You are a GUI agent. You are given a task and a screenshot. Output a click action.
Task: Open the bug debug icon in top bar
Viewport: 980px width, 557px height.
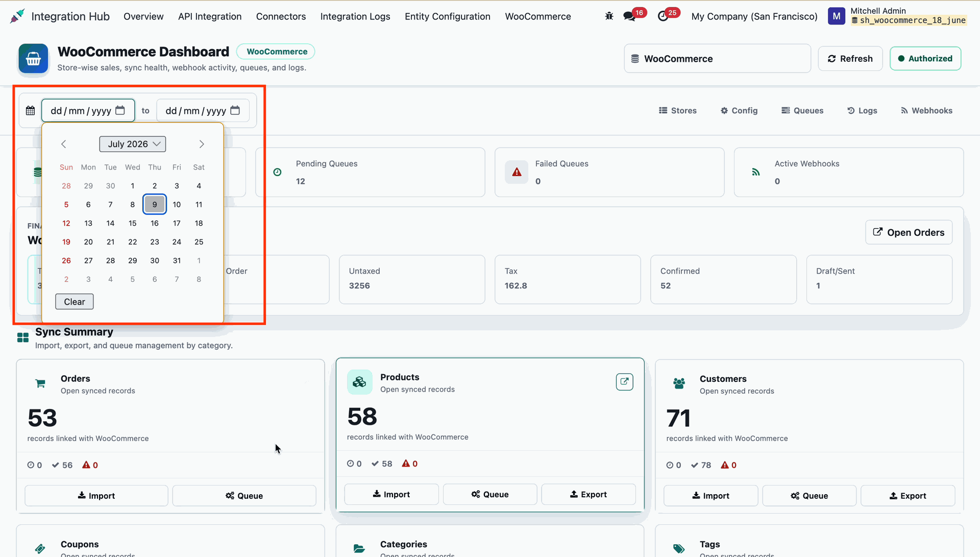tap(609, 16)
